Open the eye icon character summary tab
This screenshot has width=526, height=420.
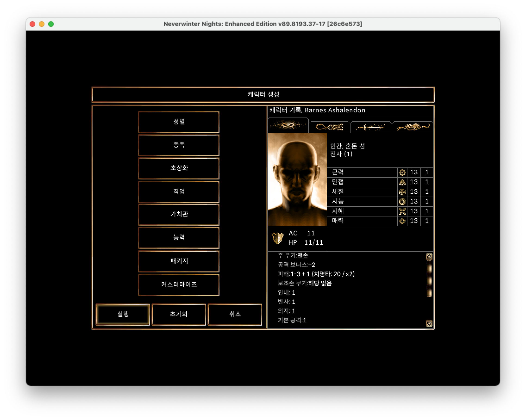tap(288, 125)
